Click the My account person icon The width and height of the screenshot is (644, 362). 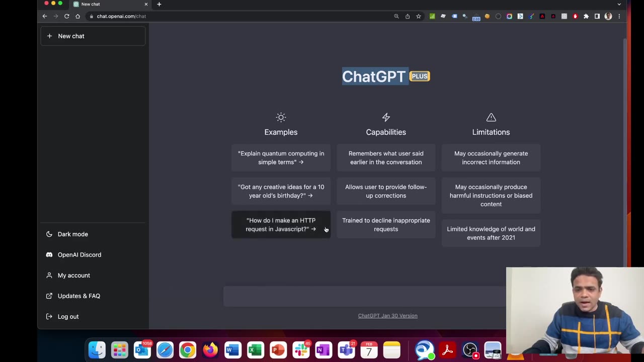(x=49, y=276)
